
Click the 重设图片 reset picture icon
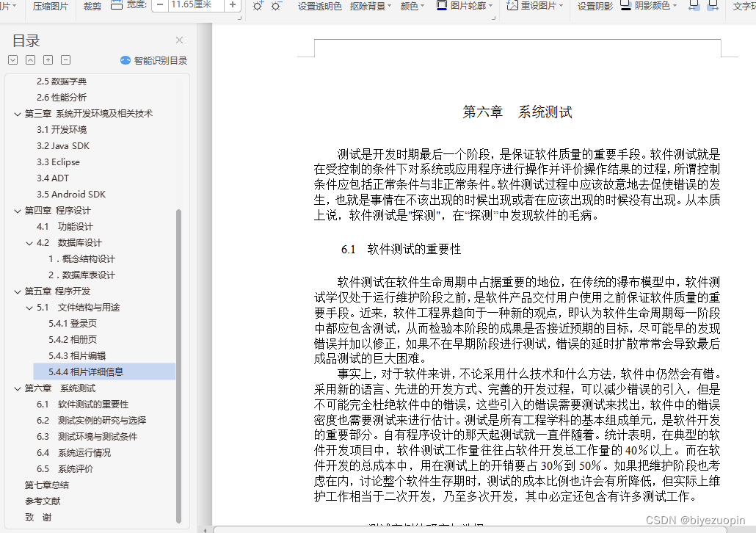[x=512, y=5]
